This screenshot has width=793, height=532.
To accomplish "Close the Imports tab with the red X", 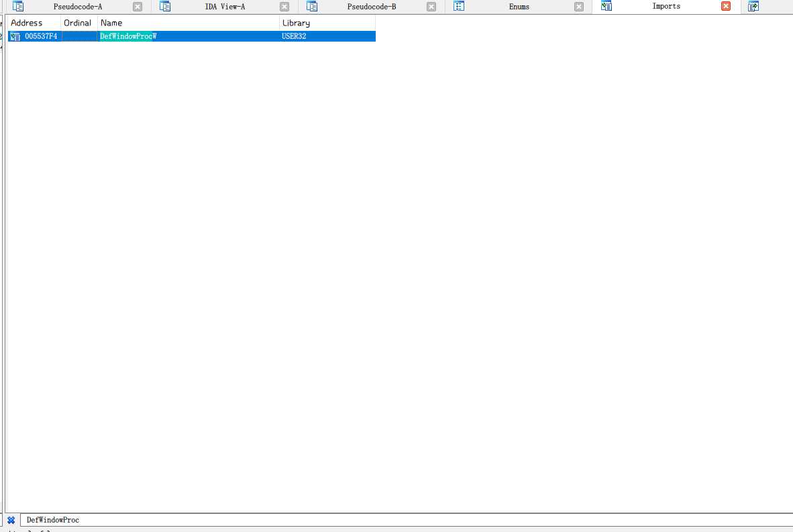I will click(x=726, y=6).
